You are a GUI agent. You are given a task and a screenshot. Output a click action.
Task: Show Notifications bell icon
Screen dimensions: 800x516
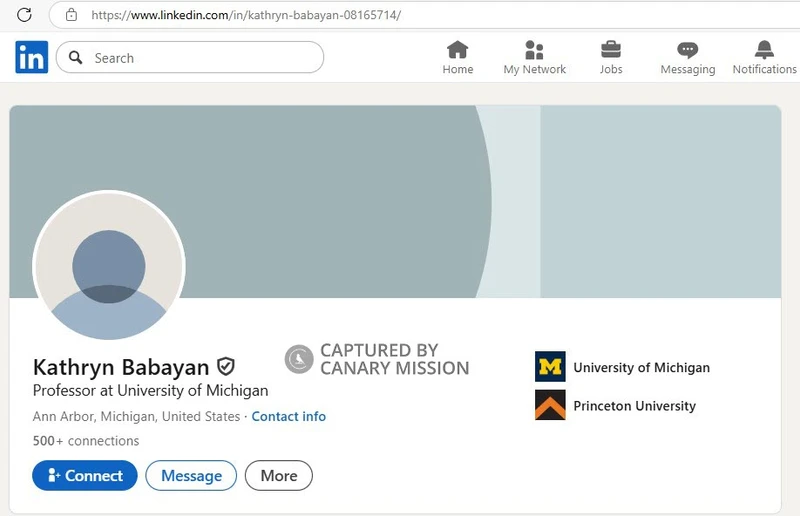click(764, 50)
